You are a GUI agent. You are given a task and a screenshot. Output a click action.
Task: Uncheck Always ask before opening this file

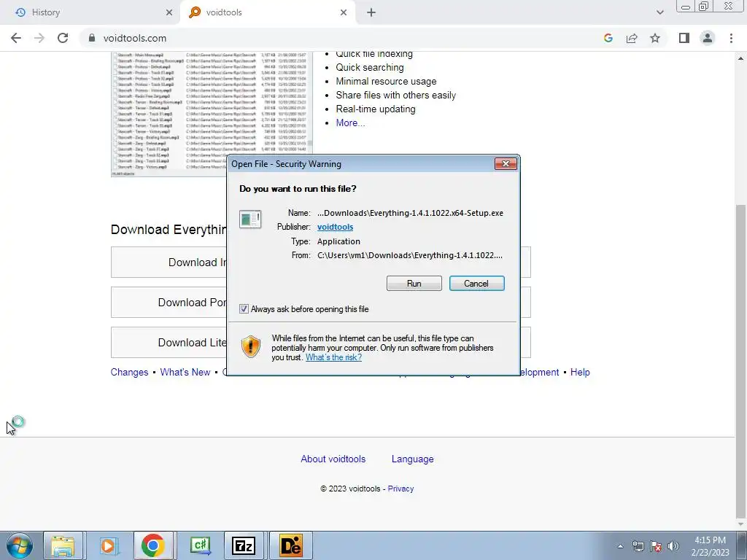coord(244,309)
